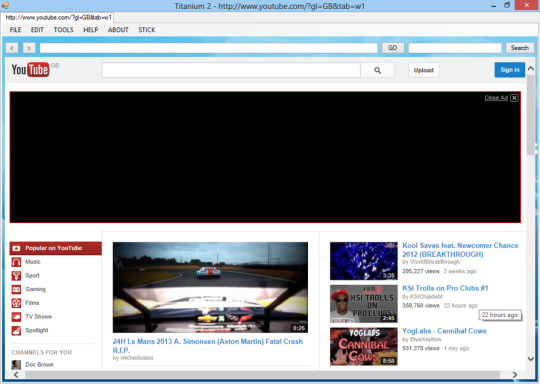Click the BlueXephos uploader name
Viewport: 540px width, 384px height.
click(426, 339)
